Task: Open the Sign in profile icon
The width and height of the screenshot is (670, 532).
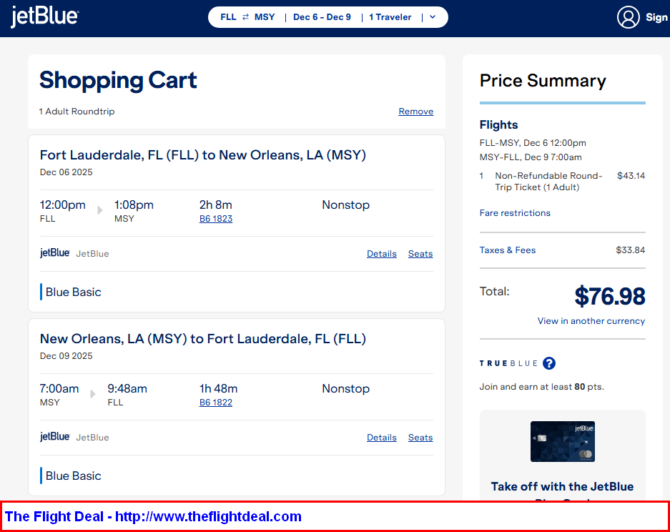Action: pos(628,17)
